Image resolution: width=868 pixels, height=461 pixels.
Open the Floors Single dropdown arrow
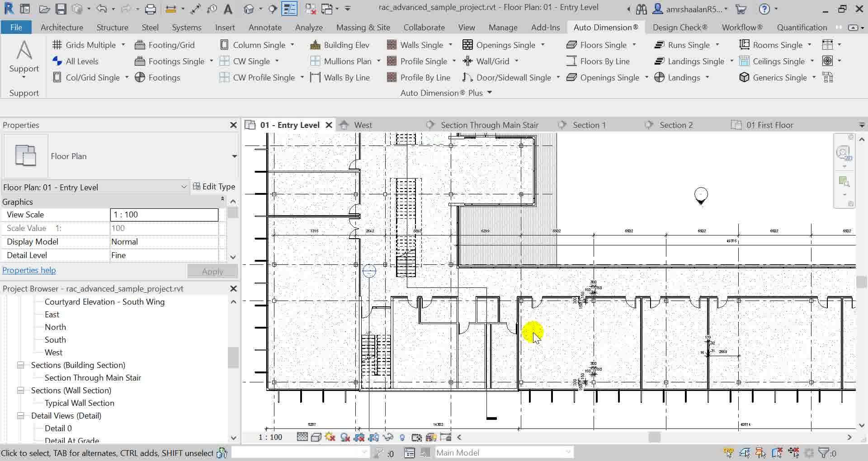634,45
